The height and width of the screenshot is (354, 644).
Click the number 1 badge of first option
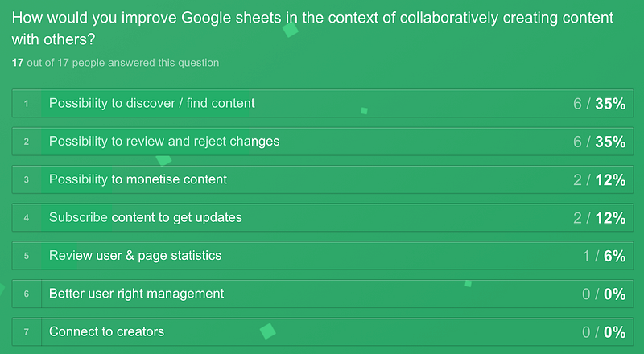[27, 104]
